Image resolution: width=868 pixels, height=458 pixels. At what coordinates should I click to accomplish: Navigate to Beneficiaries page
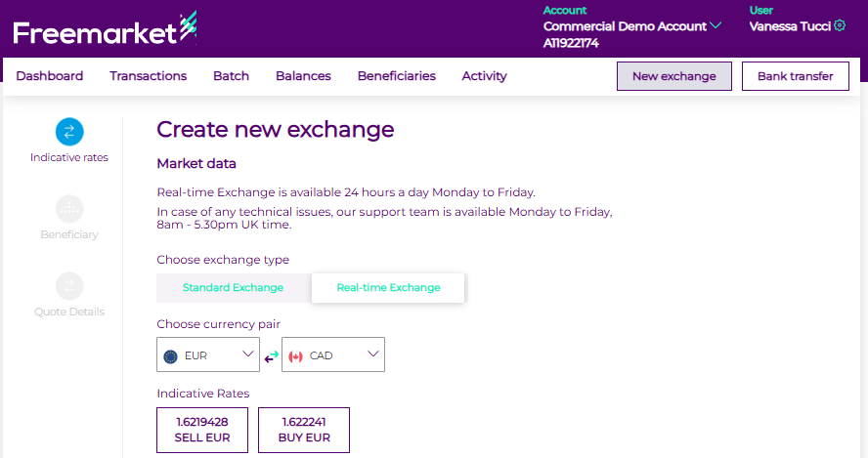(x=396, y=76)
